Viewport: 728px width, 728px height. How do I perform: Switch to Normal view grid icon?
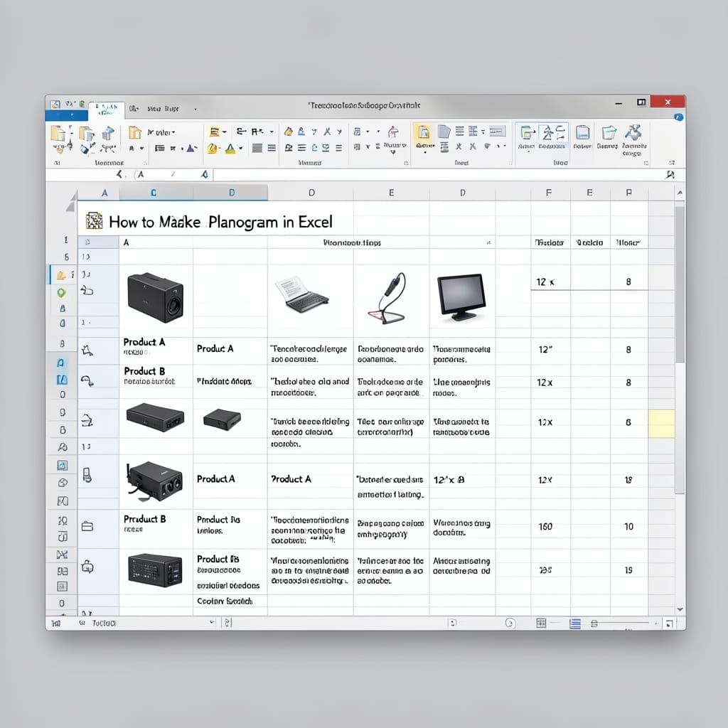point(541,623)
